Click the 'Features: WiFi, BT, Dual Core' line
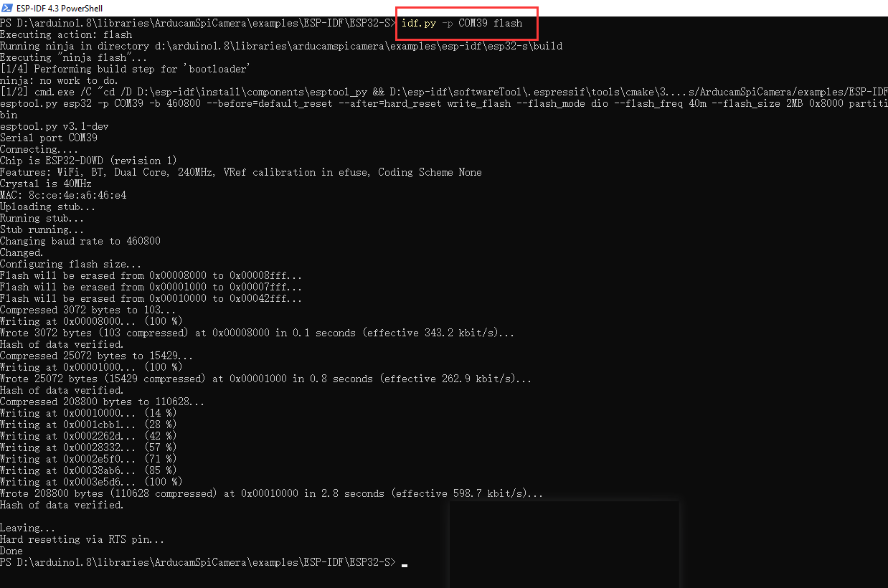888x588 pixels. pyautogui.click(x=241, y=172)
